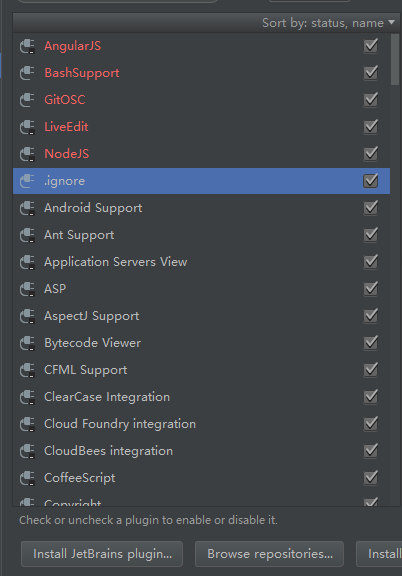The width and height of the screenshot is (402, 576).
Task: Open Browse repositories dialog
Action: (x=269, y=554)
